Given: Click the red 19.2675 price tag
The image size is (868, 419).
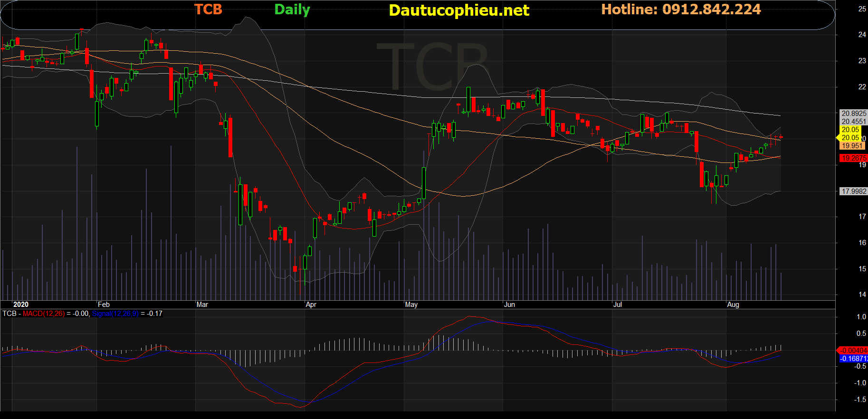Looking at the screenshot, I should point(854,158).
